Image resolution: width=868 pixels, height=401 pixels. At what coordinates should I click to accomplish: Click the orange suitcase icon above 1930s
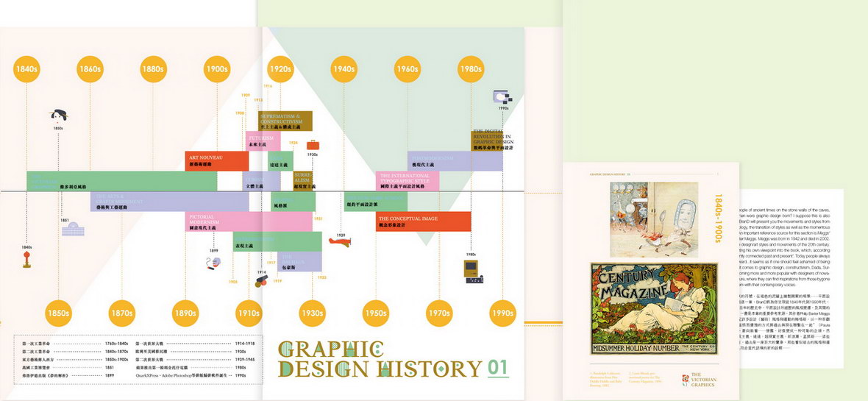[x=313, y=146]
